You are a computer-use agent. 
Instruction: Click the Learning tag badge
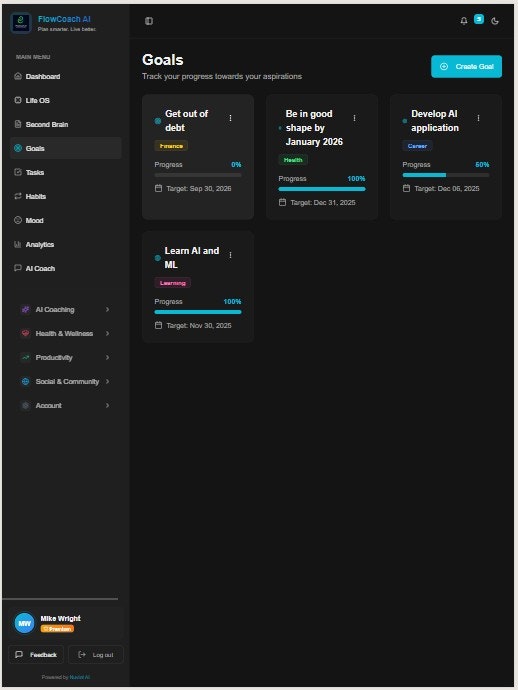point(173,283)
